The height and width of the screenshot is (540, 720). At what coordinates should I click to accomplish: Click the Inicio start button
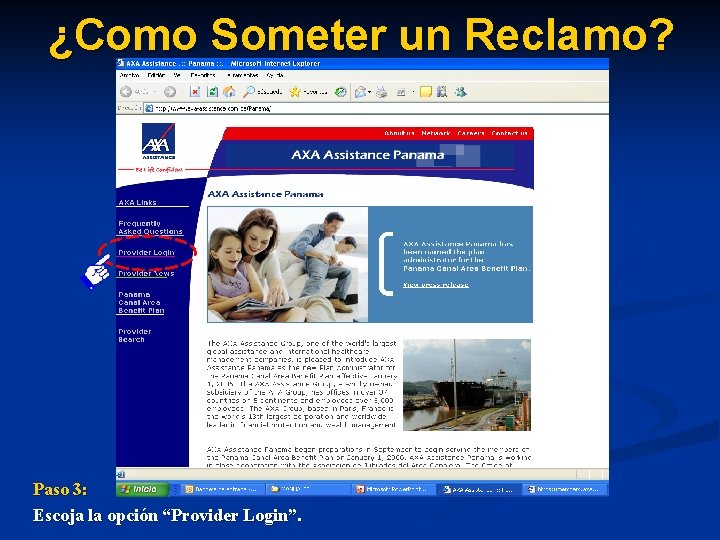tap(142, 489)
